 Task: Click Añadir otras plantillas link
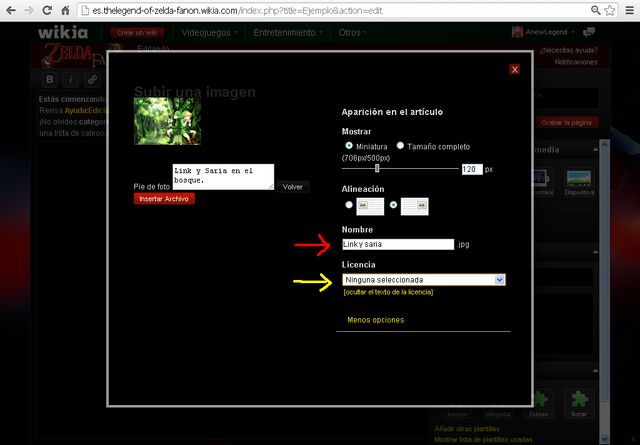[467, 429]
